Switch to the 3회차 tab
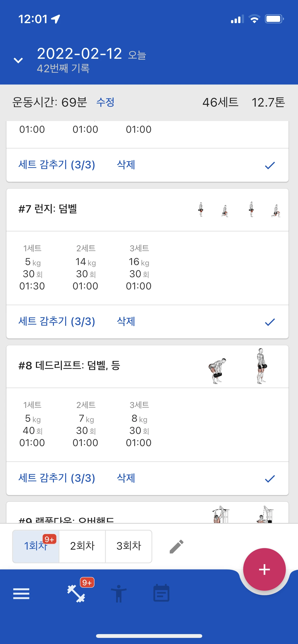298x644 pixels. 129,546
